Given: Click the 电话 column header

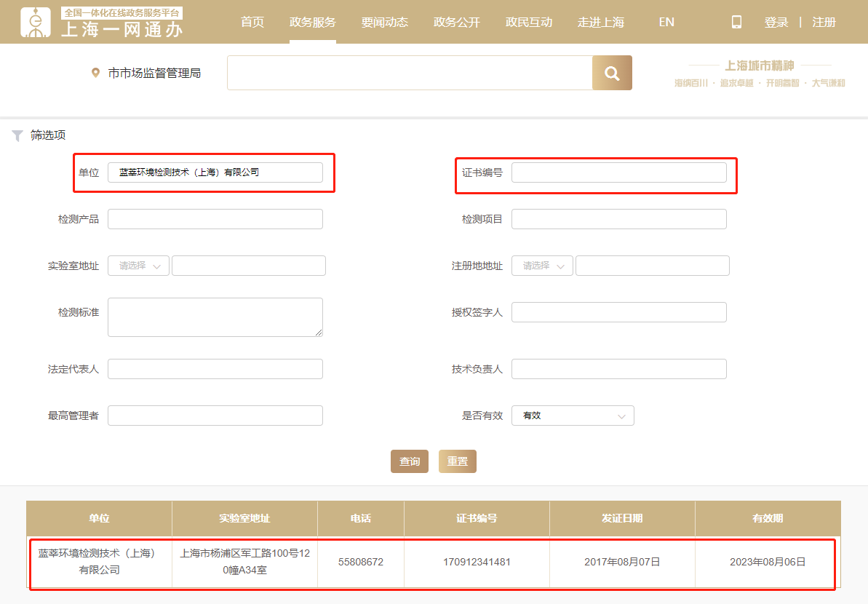Looking at the screenshot, I should pos(361,518).
